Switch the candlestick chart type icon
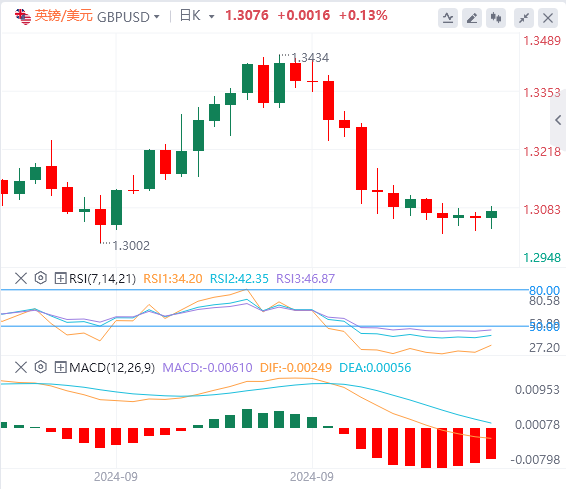Screen dimensions: 566x489 coord(496,18)
